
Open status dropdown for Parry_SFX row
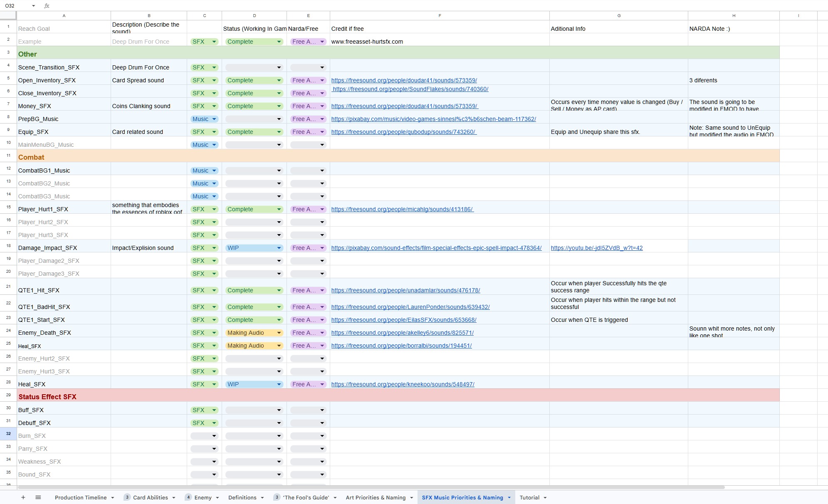[254, 449]
